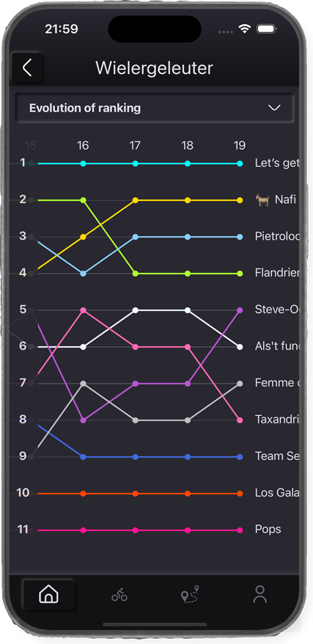The height and width of the screenshot is (644, 313).
Task: Tap the cyan rank 1 point at stage 19
Action: 240,164
